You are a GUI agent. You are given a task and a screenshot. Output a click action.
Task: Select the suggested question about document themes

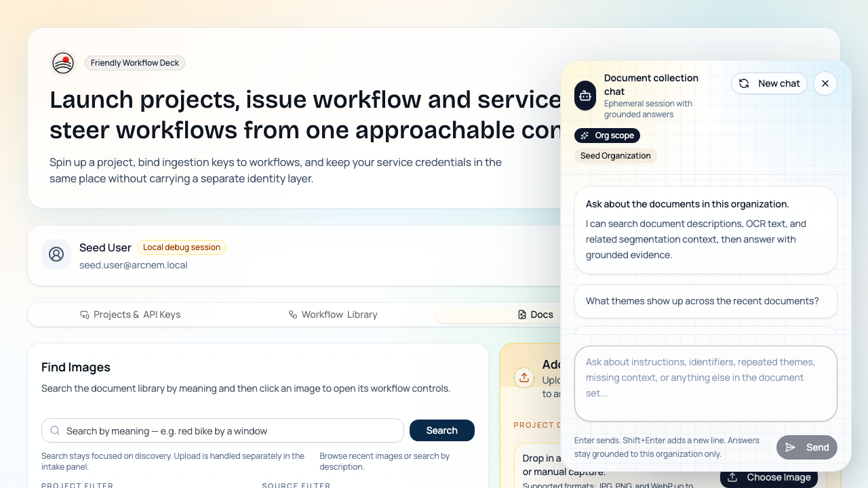tap(705, 300)
